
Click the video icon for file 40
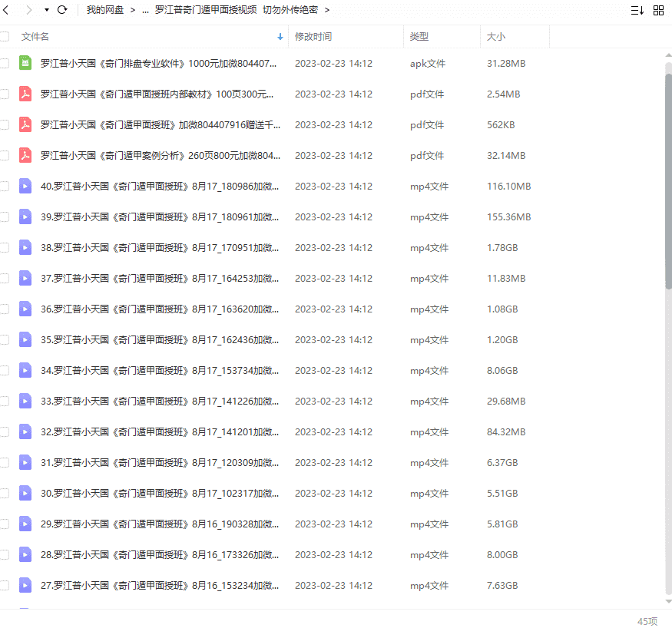point(25,186)
